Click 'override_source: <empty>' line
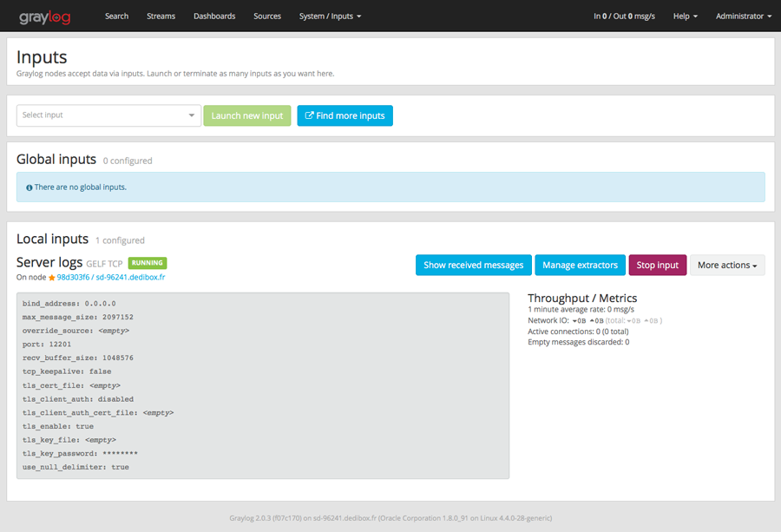This screenshot has width=781, height=532. click(75, 331)
